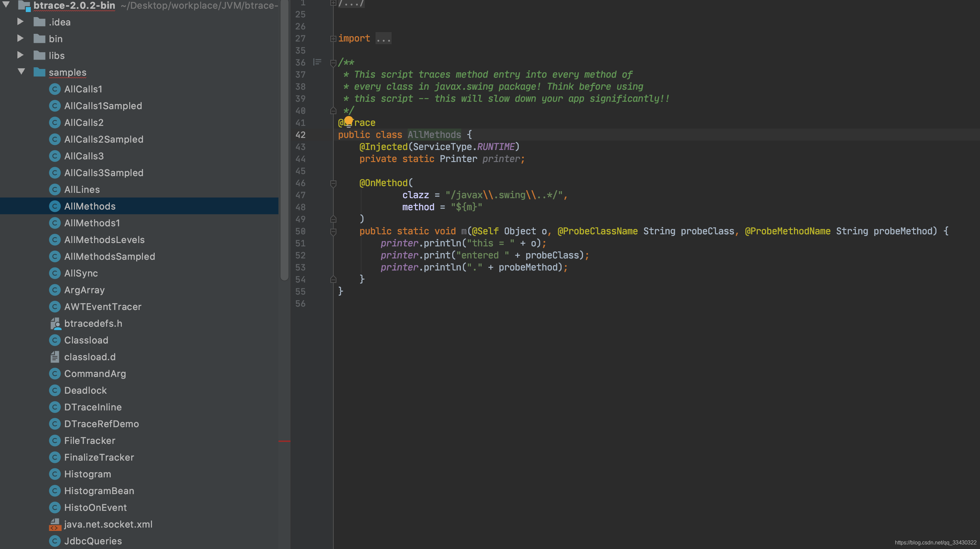This screenshot has height=549, width=980.
Task: Click the classload.d file icon
Action: point(55,357)
